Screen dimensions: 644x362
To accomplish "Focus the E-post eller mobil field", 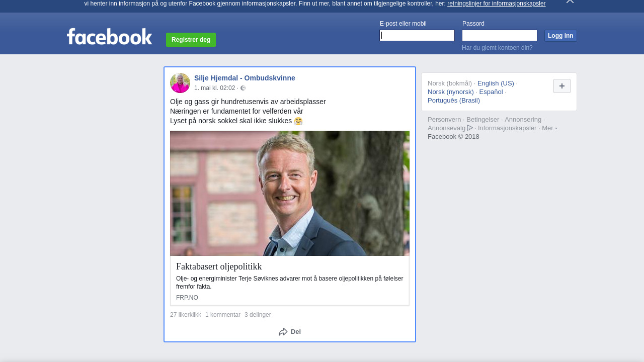I will (417, 35).
